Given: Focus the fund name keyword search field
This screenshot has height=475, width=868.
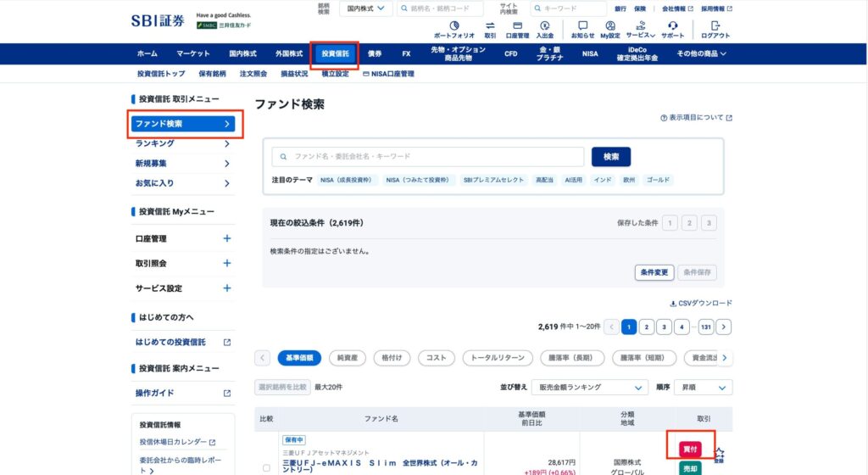Looking at the screenshot, I should pyautogui.click(x=428, y=157).
